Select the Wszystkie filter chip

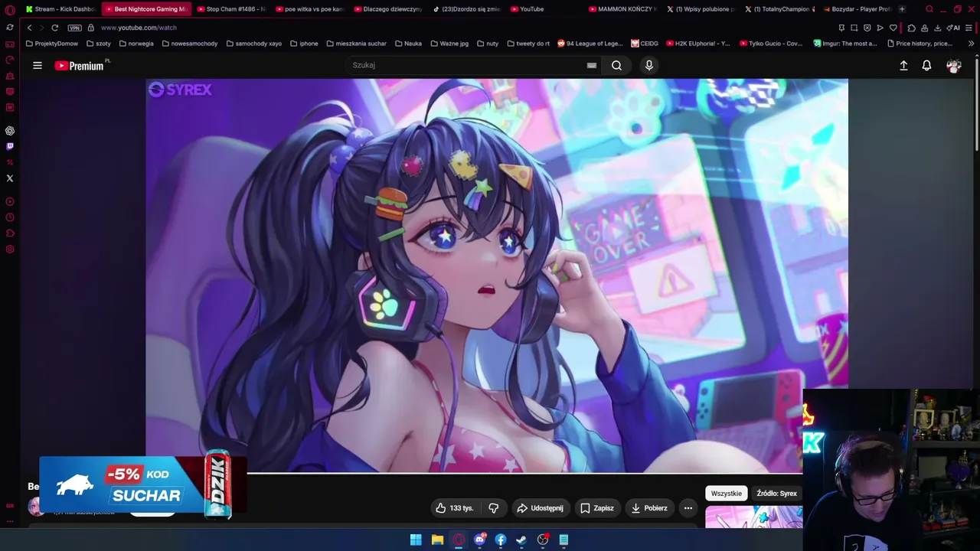pos(726,494)
